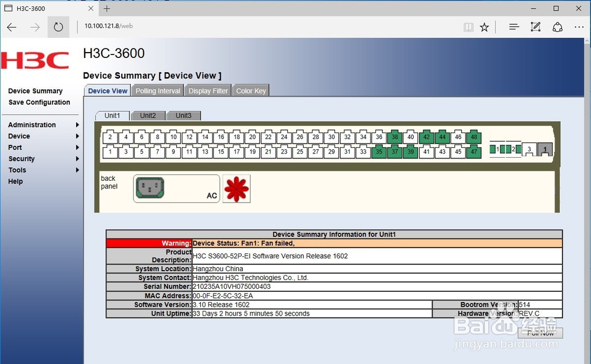The image size is (591, 364).
Task: Click the Fan1 failed warning message
Action: (x=243, y=243)
